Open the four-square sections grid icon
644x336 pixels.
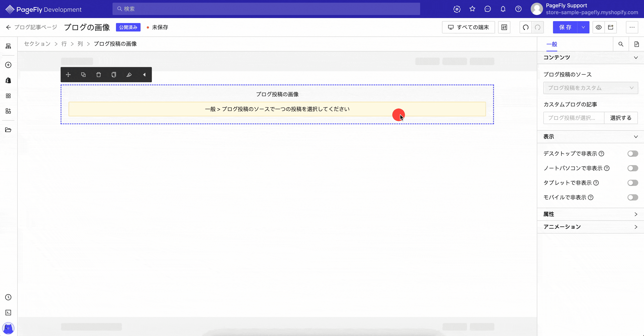click(8, 96)
